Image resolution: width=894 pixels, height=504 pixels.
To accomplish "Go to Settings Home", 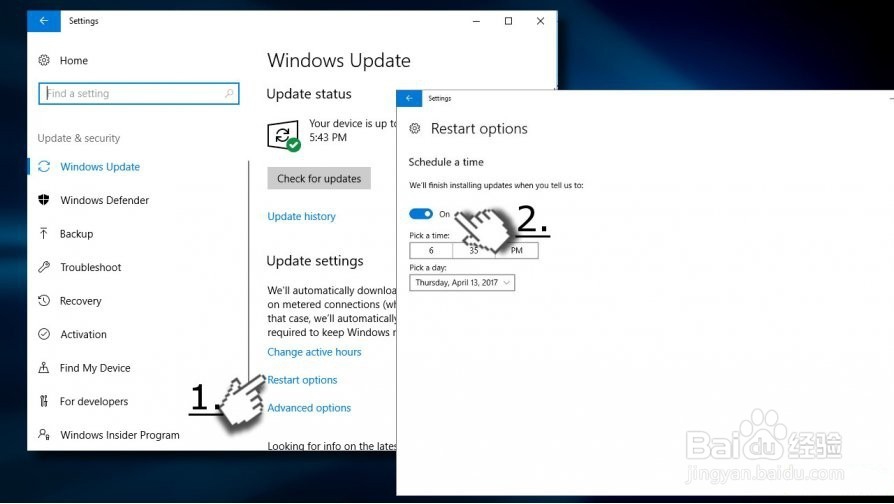I will (74, 60).
